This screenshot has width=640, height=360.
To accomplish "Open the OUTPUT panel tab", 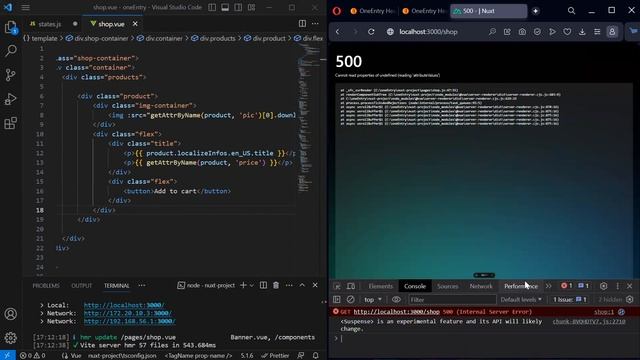I will 82,286.
